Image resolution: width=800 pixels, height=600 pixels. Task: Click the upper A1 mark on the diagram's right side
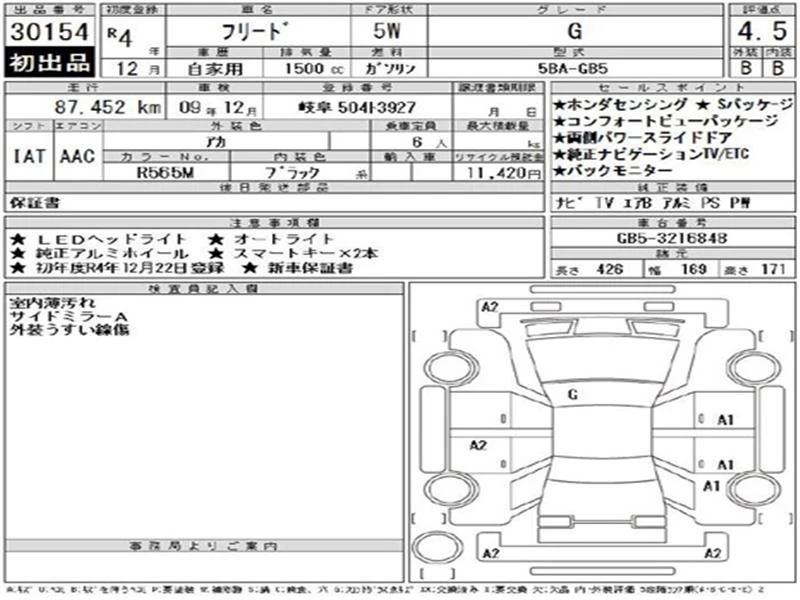(x=726, y=419)
